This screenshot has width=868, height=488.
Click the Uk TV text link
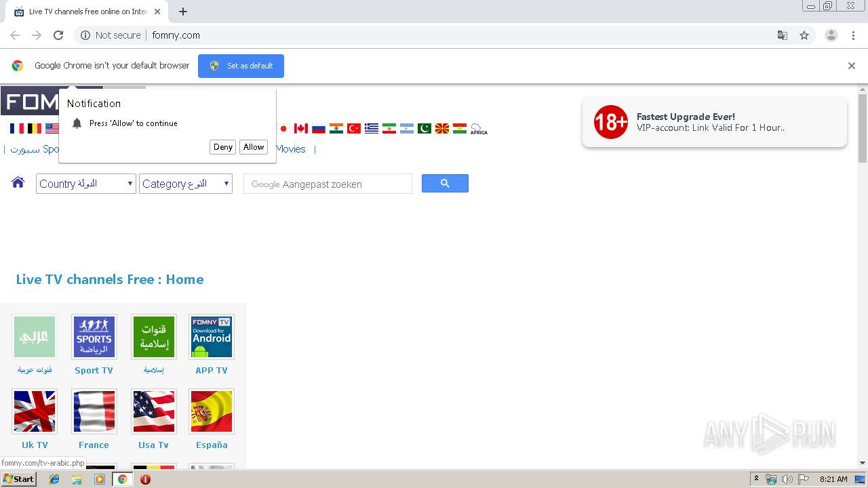(x=35, y=445)
